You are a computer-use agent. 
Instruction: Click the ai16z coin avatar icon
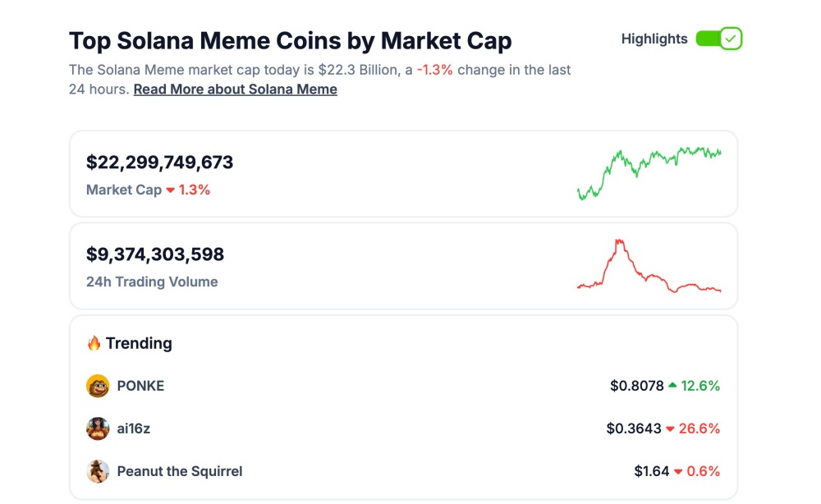(x=98, y=428)
